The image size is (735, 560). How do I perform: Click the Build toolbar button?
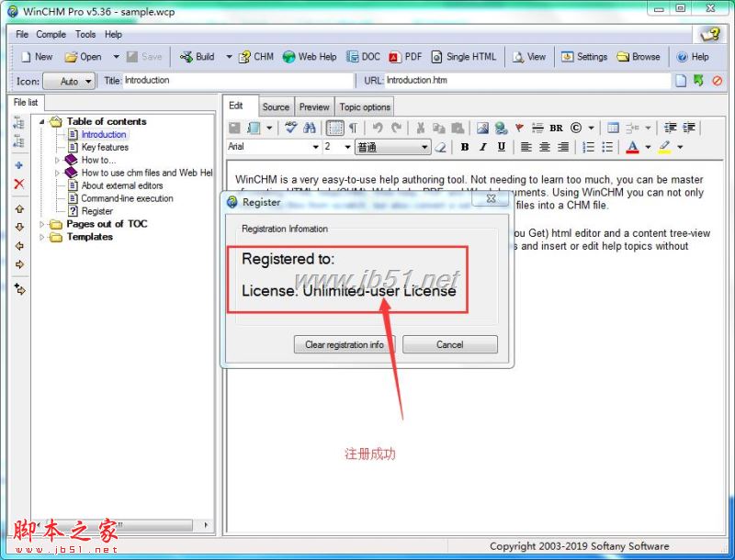click(197, 57)
